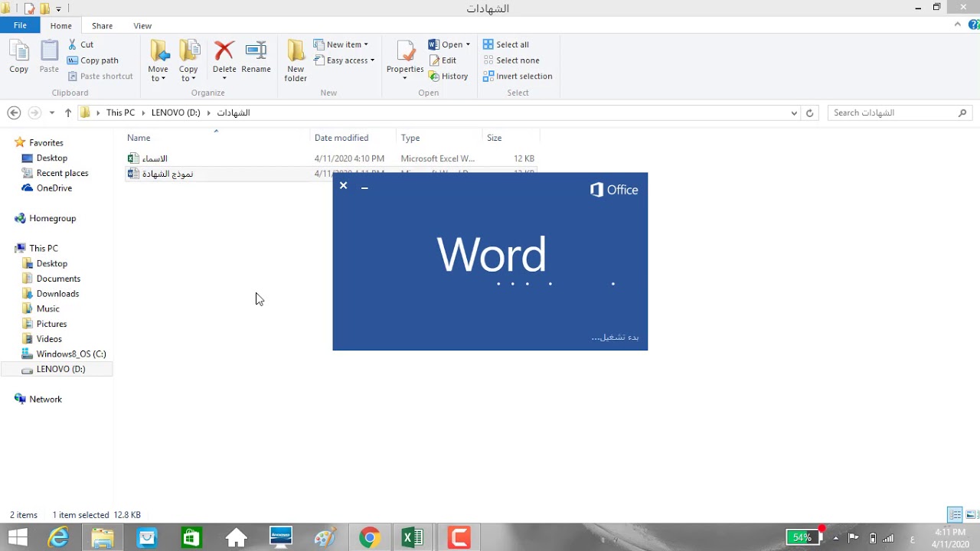Image resolution: width=980 pixels, height=551 pixels.
Task: Select Network in the navigation pane
Action: (45, 399)
